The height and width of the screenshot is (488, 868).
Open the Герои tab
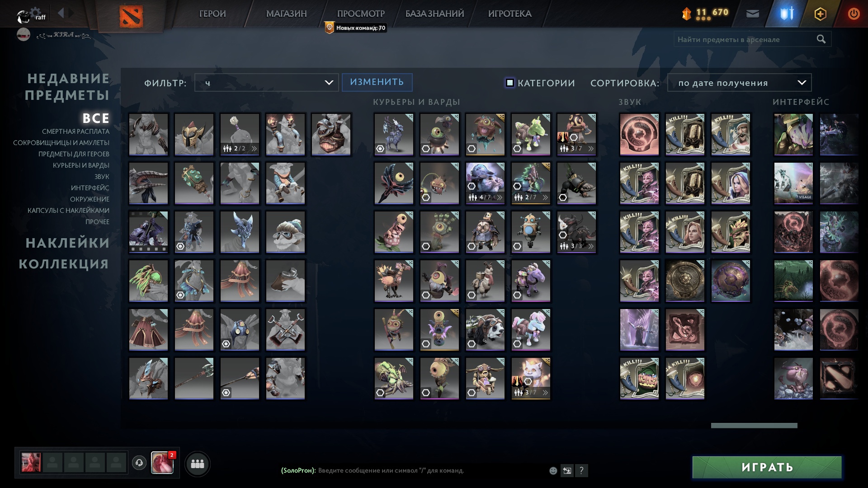[x=212, y=14]
